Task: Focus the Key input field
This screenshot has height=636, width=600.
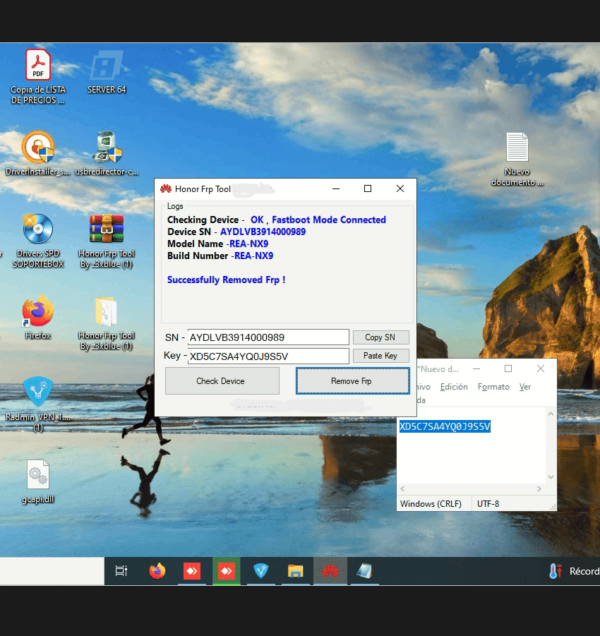Action: click(268, 356)
